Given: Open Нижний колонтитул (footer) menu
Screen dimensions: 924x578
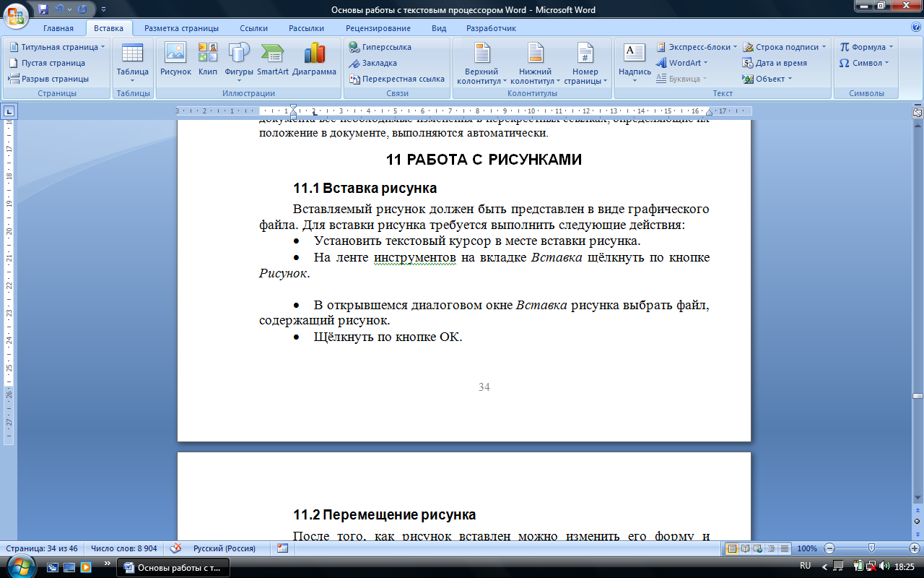Looking at the screenshot, I should pyautogui.click(x=536, y=63).
